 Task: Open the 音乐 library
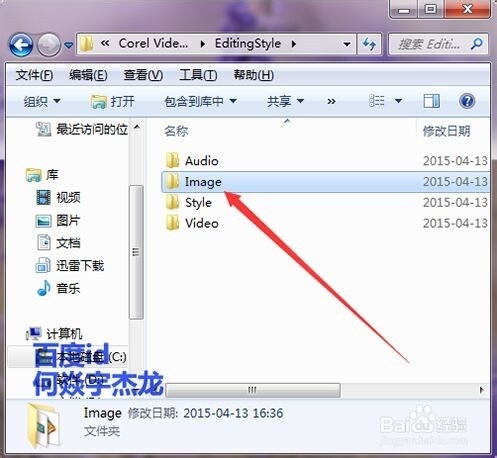tap(58, 288)
